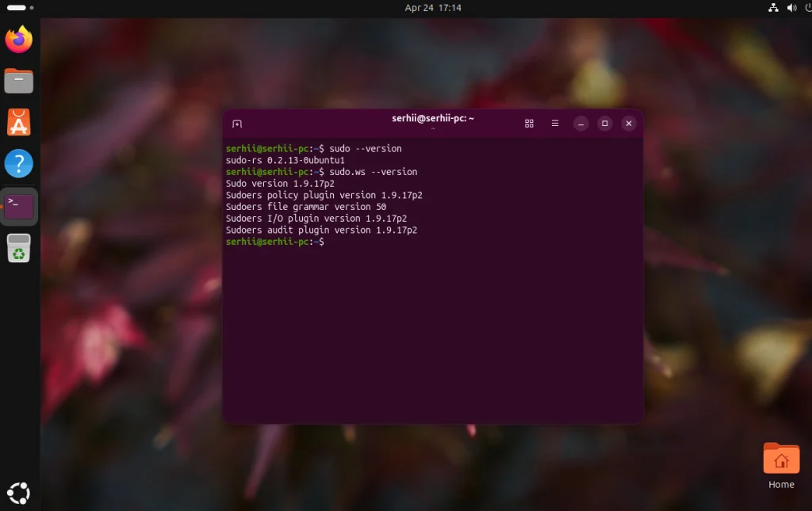Open the volume tray icon

click(x=792, y=8)
